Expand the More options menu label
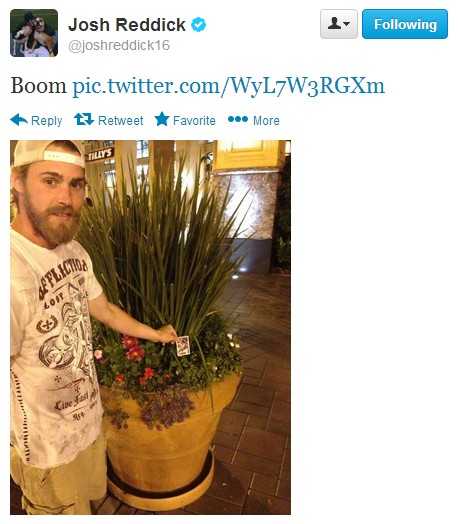The height and width of the screenshot is (524, 458). click(x=266, y=121)
